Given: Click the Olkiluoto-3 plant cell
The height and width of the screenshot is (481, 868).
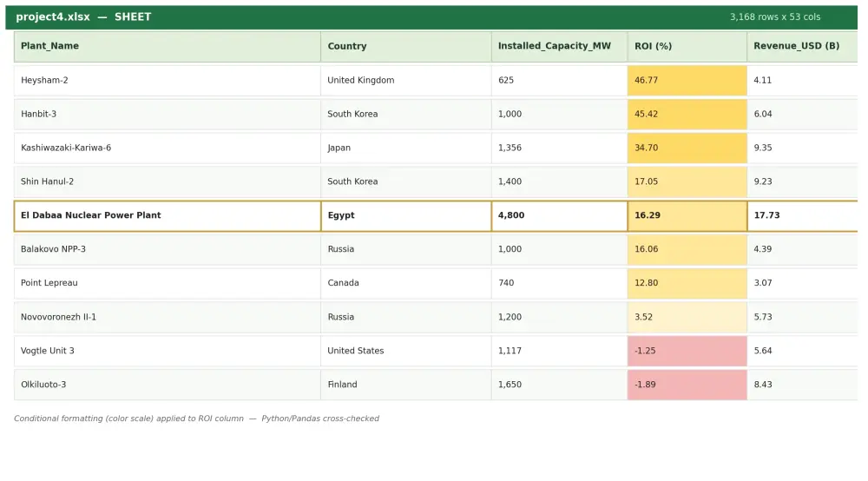Looking at the screenshot, I should 168,385.
